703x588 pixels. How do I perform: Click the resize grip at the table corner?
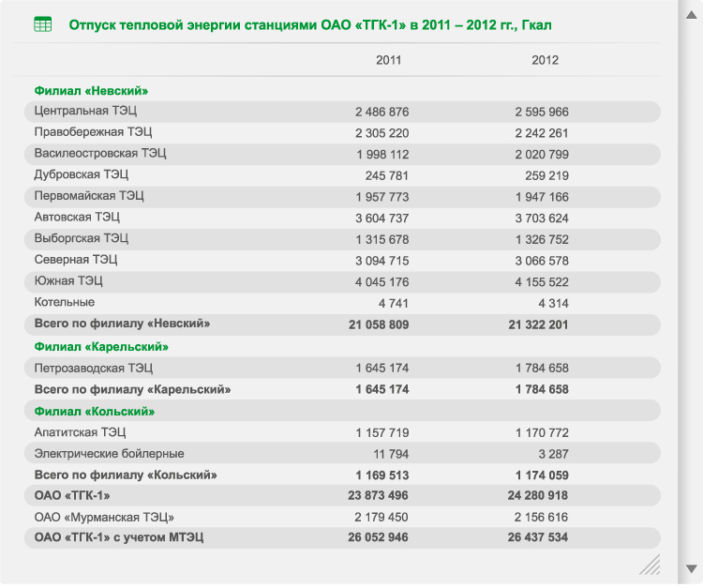click(650, 565)
